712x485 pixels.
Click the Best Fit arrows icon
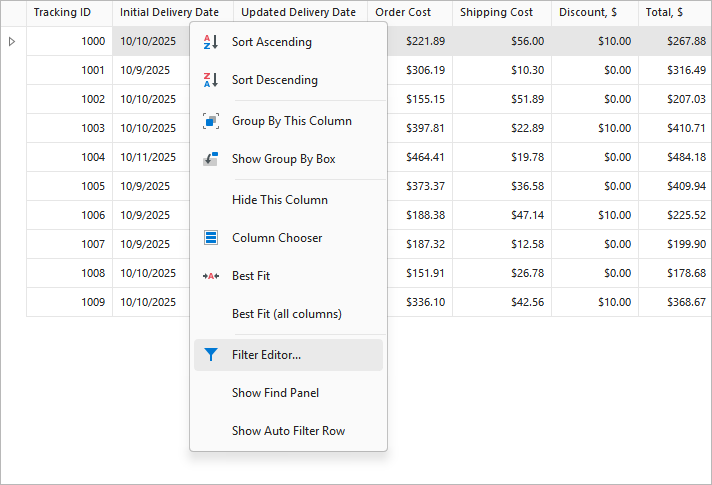(211, 276)
